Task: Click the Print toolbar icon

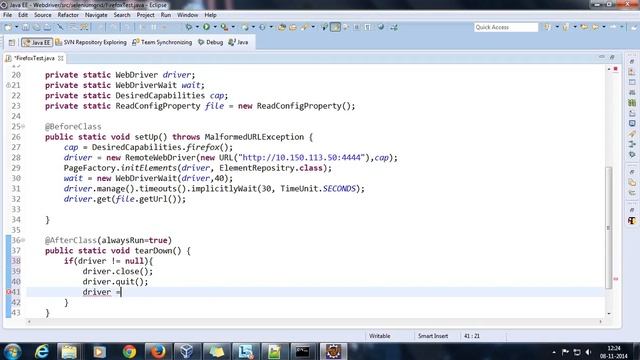Action: tap(48, 27)
